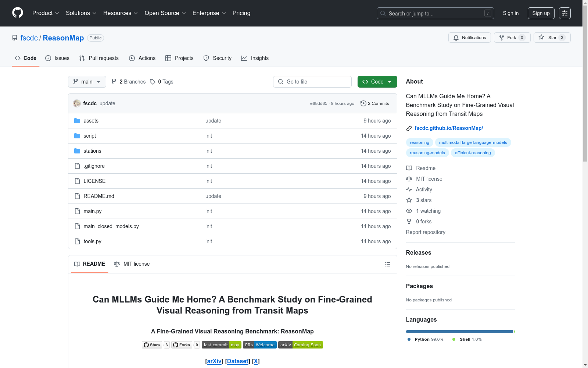This screenshot has width=588, height=368.
Task: Switch to the Issues tab
Action: tap(57, 58)
